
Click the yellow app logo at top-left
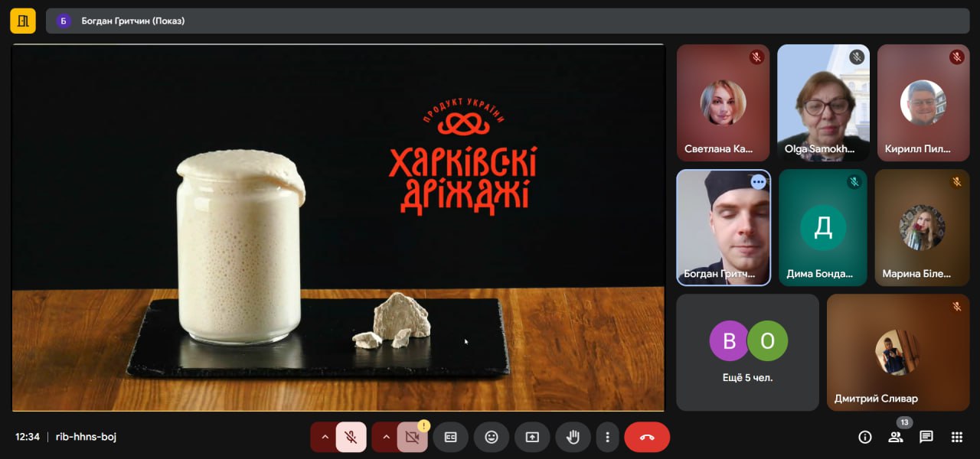tap(23, 21)
